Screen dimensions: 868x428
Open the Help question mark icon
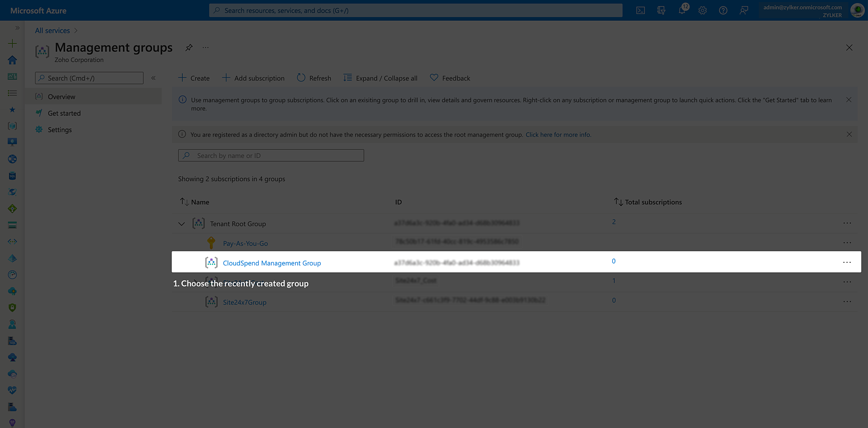[x=723, y=10]
